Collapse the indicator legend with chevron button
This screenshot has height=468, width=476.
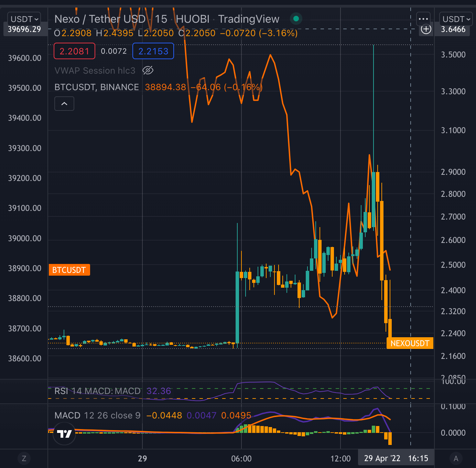pyautogui.click(x=64, y=104)
